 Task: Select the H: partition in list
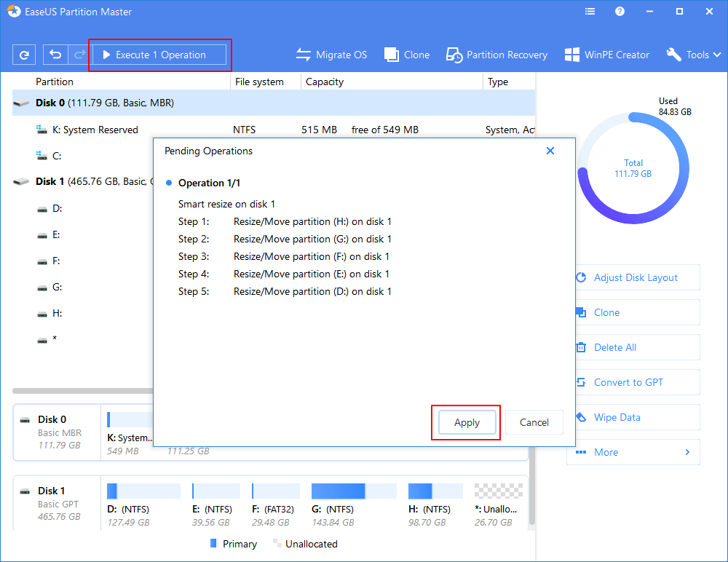tap(83, 314)
